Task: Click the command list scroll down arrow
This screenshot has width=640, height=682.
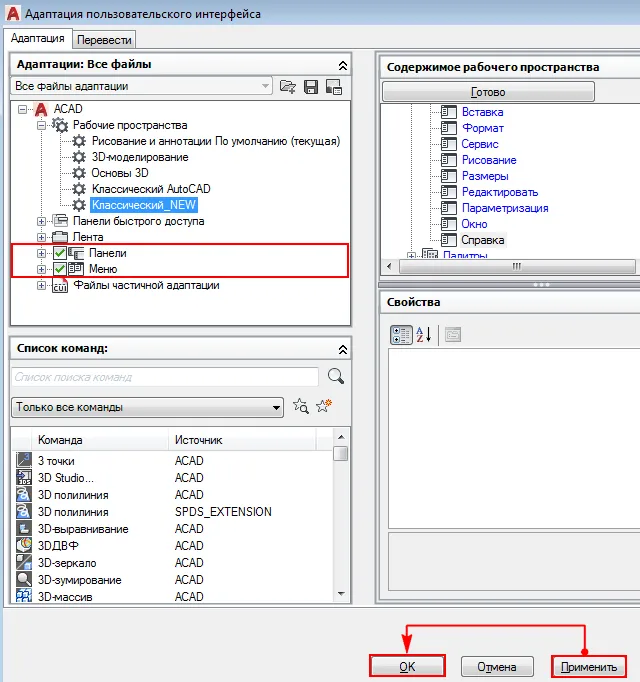Action: point(341,594)
